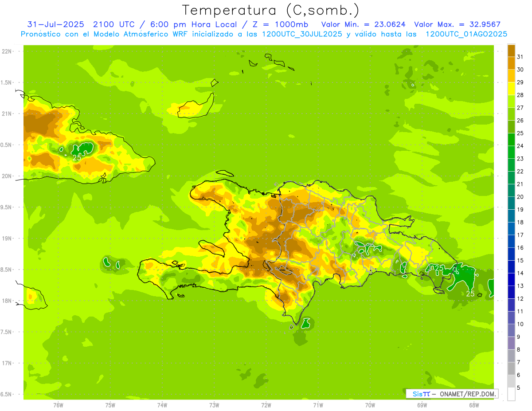This screenshot has height=411, width=532.
Task: Click the color scale value 13
Action: click(x=520, y=286)
